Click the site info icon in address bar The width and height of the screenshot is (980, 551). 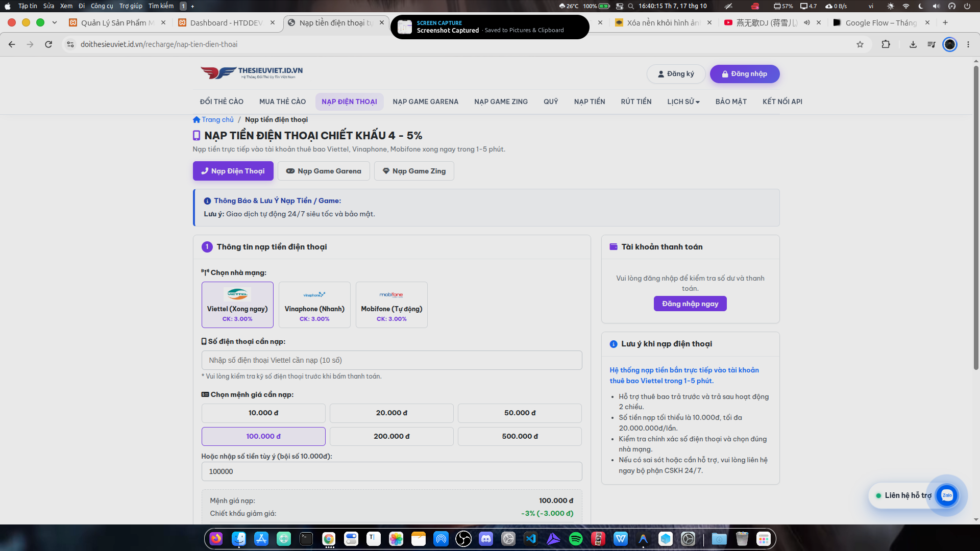(70, 44)
